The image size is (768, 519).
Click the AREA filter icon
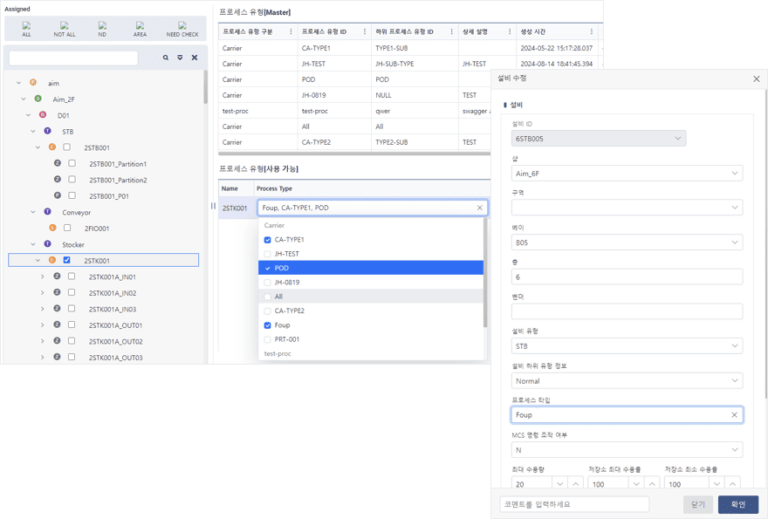point(140,28)
